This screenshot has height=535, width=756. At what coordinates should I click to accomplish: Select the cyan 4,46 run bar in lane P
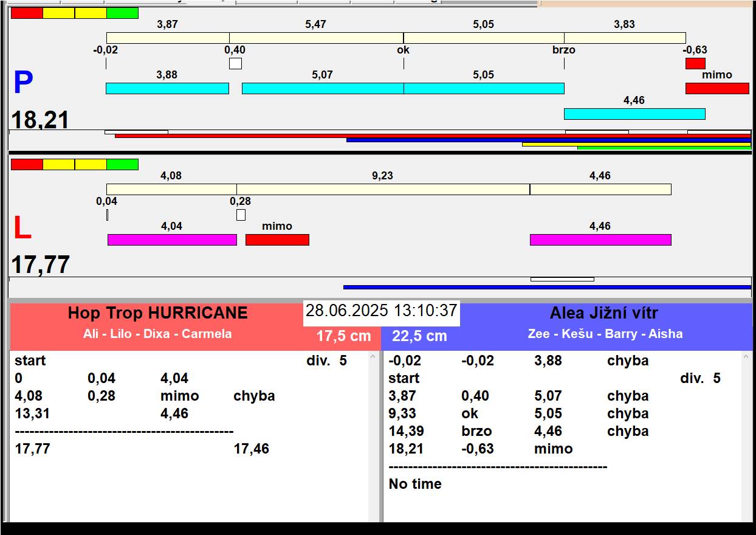tap(634, 114)
